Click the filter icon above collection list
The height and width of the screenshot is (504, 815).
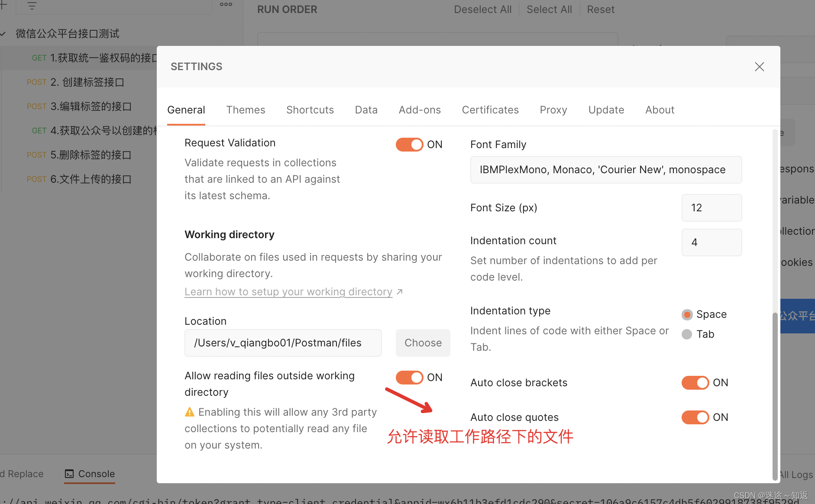32,6
